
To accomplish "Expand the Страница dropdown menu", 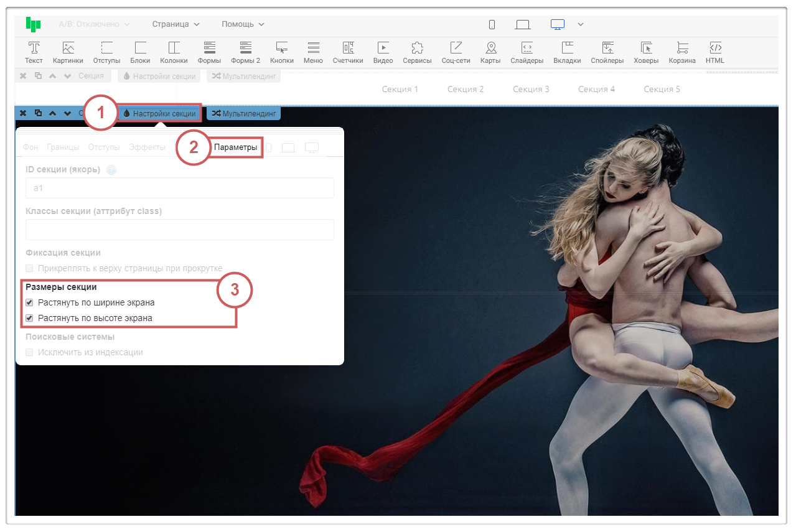I will (176, 24).
